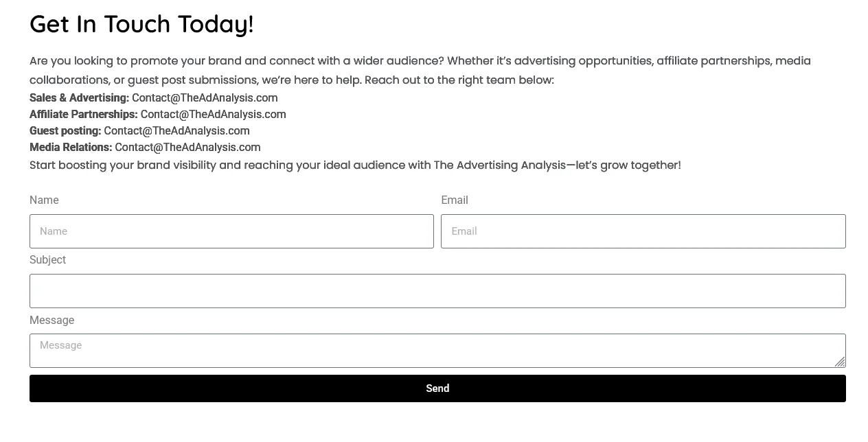Viewport: 868px width, 442px height.
Task: Click inside the Message textarea
Action: pyautogui.click(x=437, y=351)
